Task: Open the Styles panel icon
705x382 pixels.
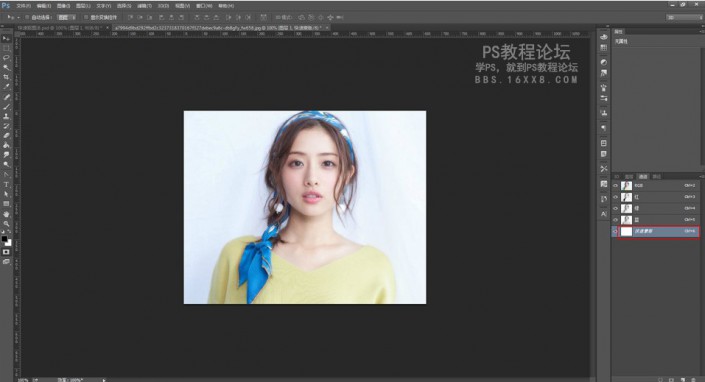Action: click(604, 73)
